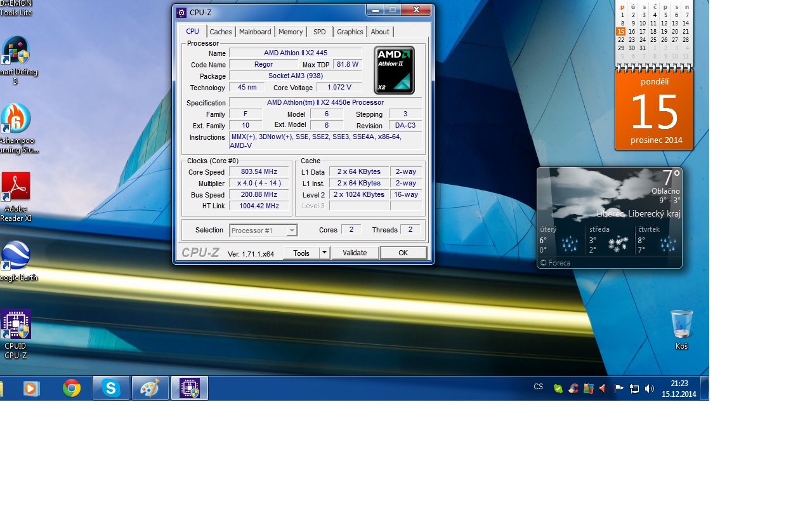
Task: Click the čtvrtek forecast entry
Action: pyautogui.click(x=658, y=239)
